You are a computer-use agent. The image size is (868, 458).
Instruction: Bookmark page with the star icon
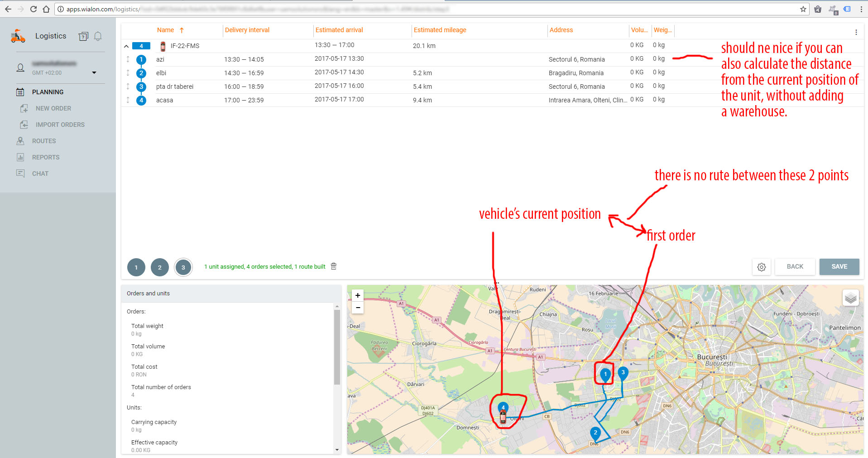(x=803, y=9)
